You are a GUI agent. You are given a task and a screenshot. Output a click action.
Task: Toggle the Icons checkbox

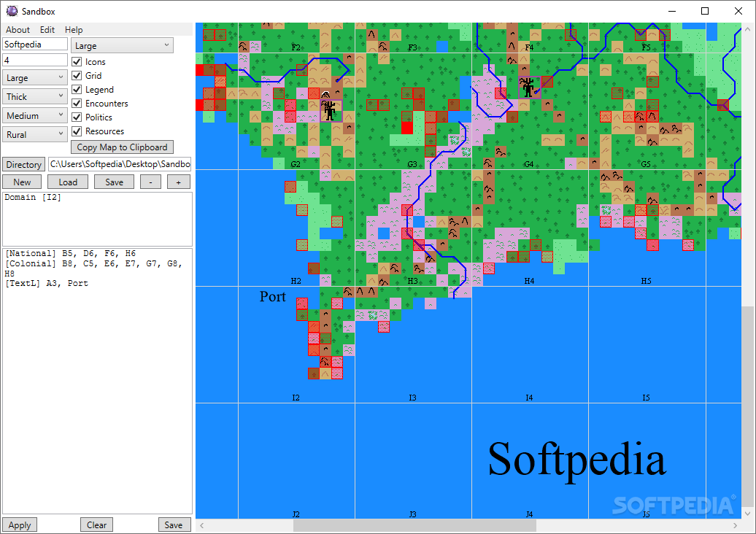tap(76, 62)
